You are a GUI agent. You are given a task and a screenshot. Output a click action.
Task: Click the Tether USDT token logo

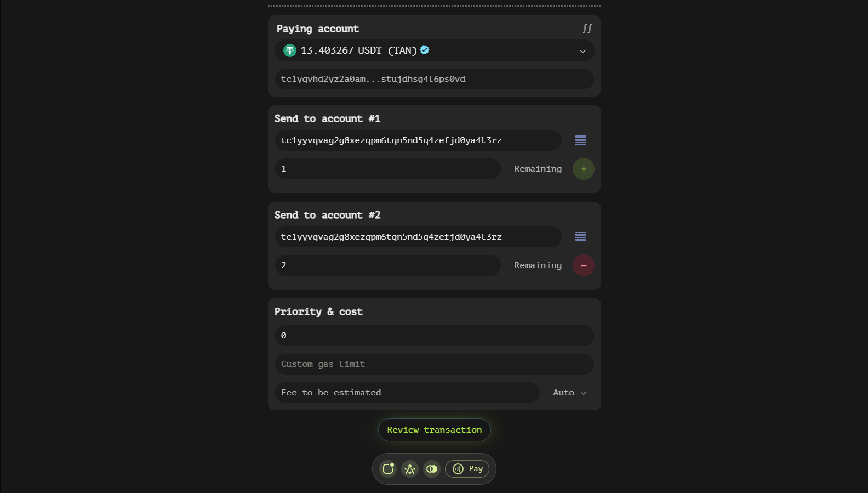pos(290,51)
